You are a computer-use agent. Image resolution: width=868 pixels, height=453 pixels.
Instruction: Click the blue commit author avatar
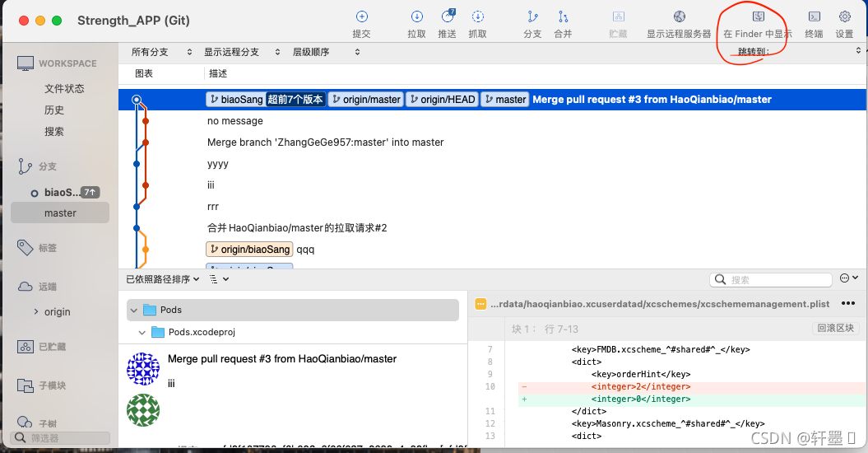143,369
